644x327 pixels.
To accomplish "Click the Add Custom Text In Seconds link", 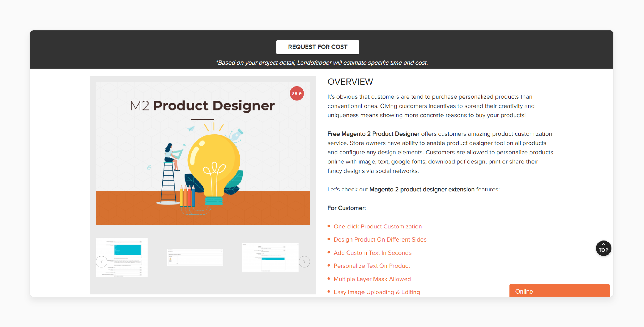I will point(373,252).
